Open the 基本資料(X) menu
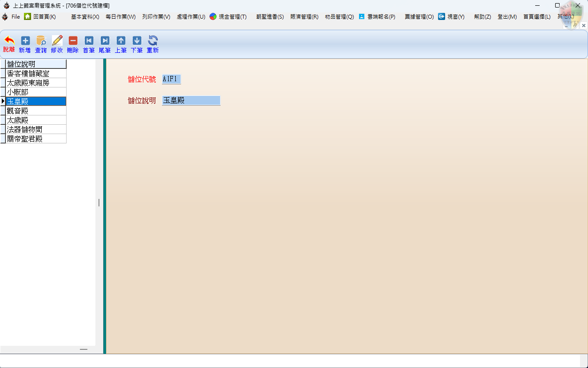The height and width of the screenshot is (368, 588). [85, 17]
